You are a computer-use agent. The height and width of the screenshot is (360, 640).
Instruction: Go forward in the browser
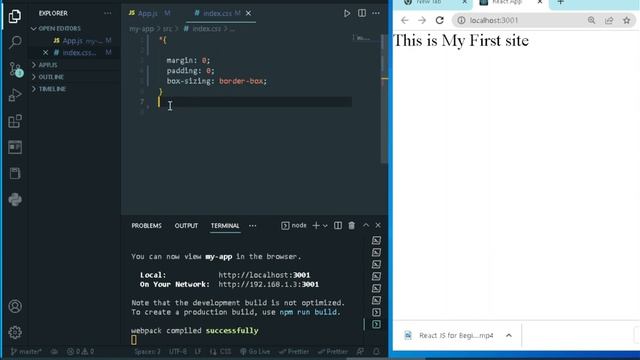coord(422,20)
